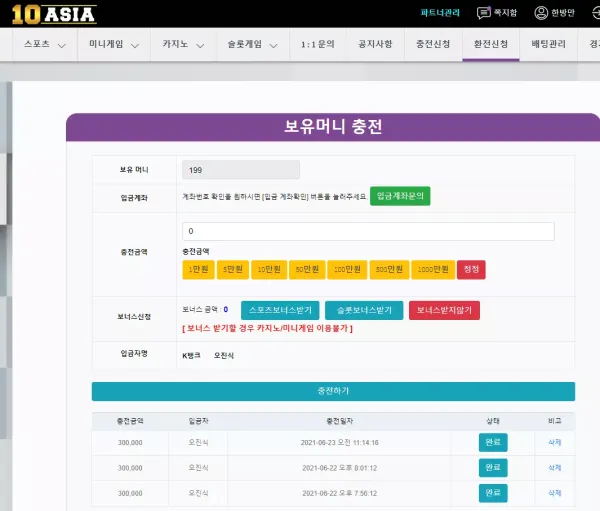The width and height of the screenshot is (600, 511).
Task: Select the K뱅크 depositor bank text
Action: [191, 356]
